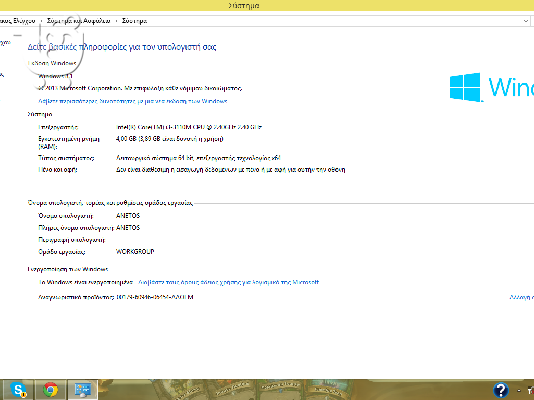The image size is (534, 400).
Task: Open link to get more features with new Windows edition
Action: pos(132,101)
